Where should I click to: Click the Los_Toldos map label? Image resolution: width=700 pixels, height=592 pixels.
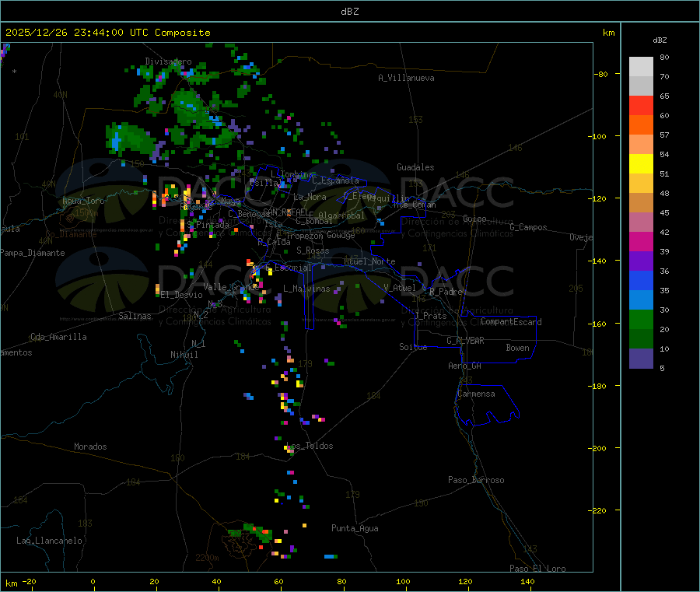point(310,446)
